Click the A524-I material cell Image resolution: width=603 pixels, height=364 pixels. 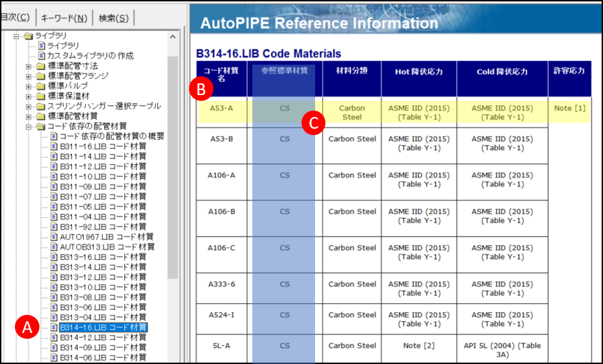(x=221, y=319)
